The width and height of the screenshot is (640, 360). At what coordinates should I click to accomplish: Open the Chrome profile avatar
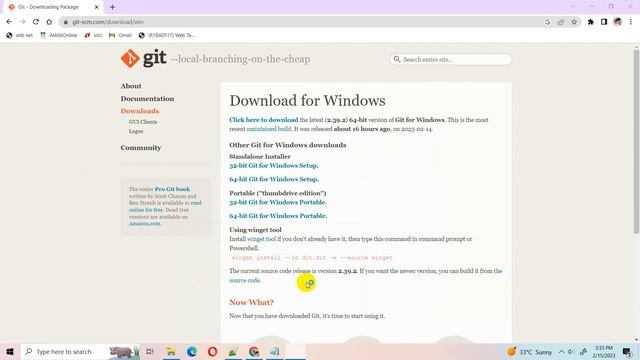[x=618, y=22]
